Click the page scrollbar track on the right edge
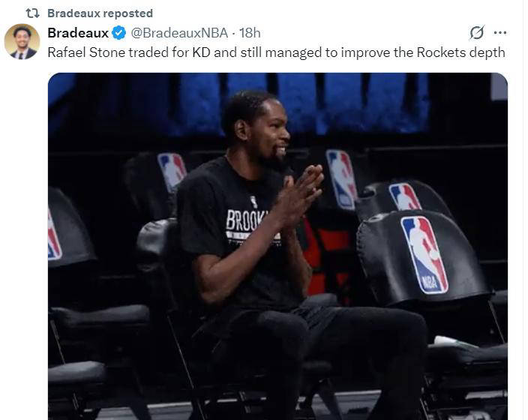 526,210
